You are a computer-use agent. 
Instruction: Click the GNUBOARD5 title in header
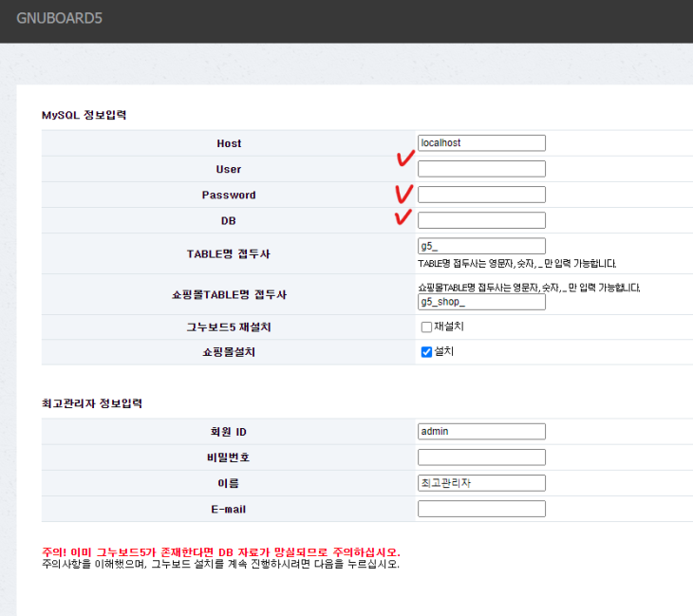[x=59, y=19]
